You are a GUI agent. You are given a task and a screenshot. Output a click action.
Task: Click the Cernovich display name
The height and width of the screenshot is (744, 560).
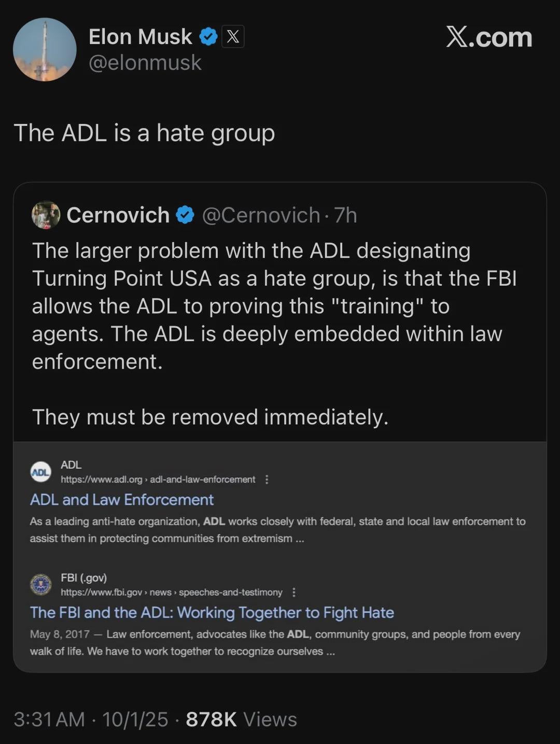(118, 215)
